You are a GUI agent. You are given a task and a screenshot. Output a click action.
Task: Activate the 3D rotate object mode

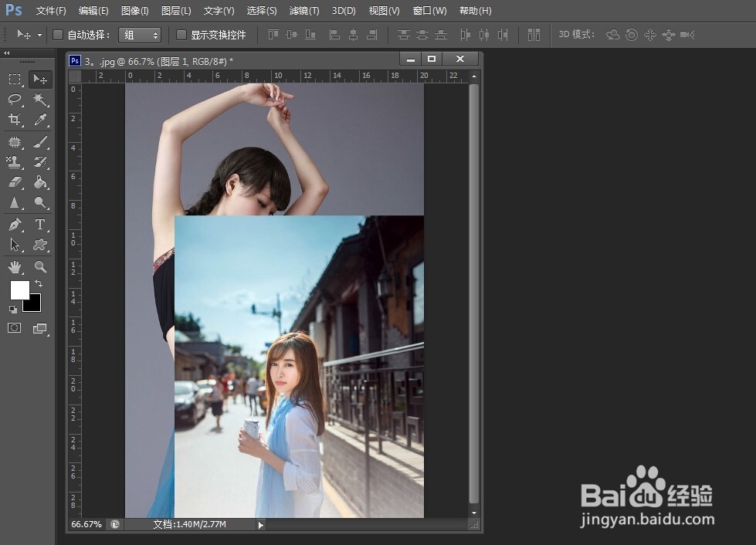click(613, 35)
